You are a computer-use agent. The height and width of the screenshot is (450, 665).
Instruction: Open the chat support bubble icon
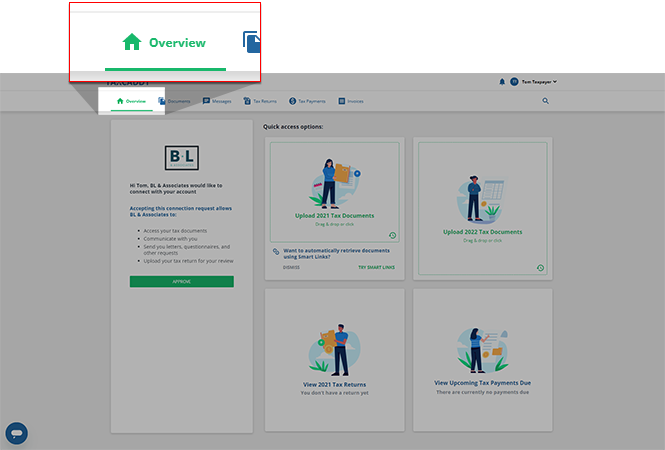coord(17,433)
